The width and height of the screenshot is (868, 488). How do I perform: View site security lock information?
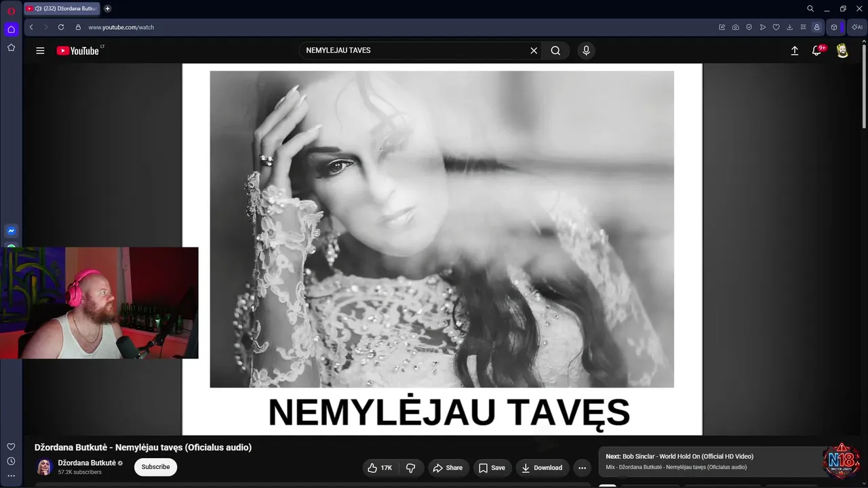(x=78, y=27)
